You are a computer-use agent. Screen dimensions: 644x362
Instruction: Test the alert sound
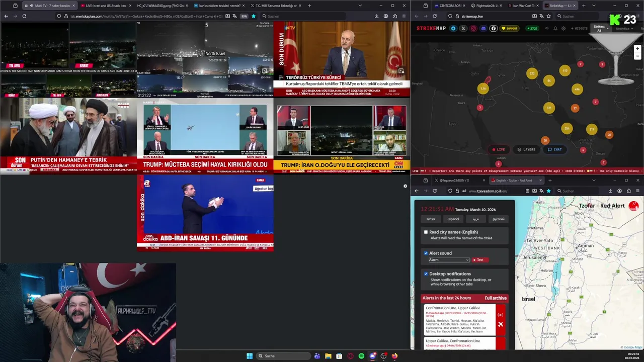(480, 260)
